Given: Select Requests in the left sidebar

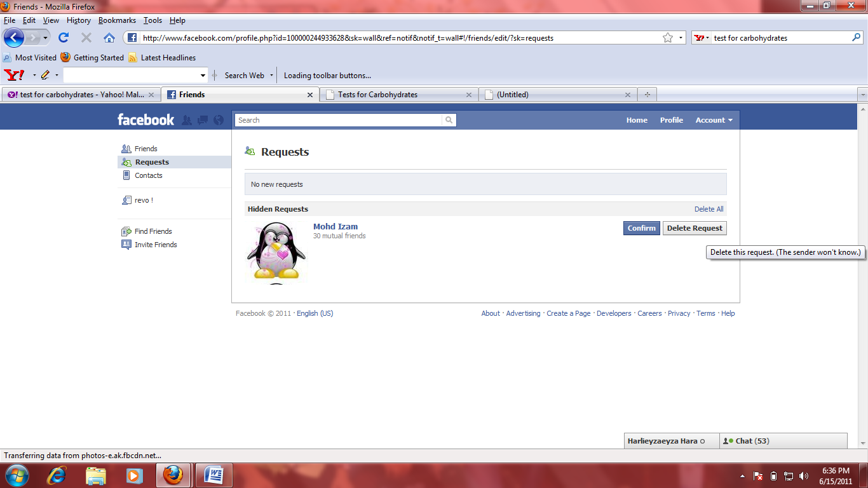Looking at the screenshot, I should [x=174, y=162].
